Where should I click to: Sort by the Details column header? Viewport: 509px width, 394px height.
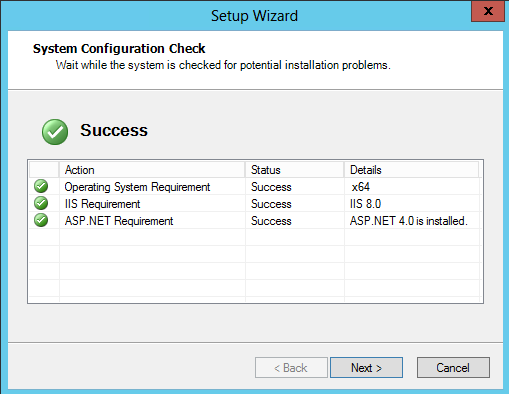[412, 170]
